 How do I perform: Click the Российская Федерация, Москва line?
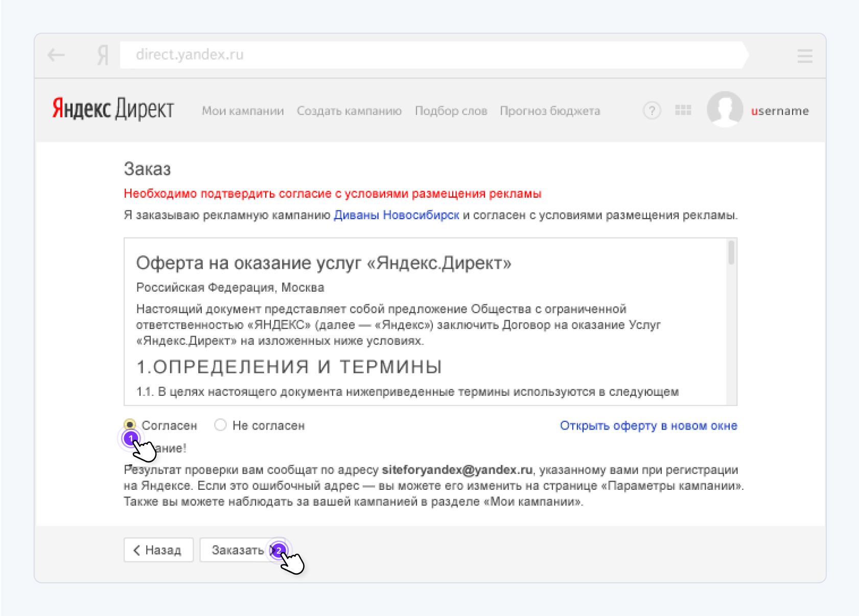(230, 288)
